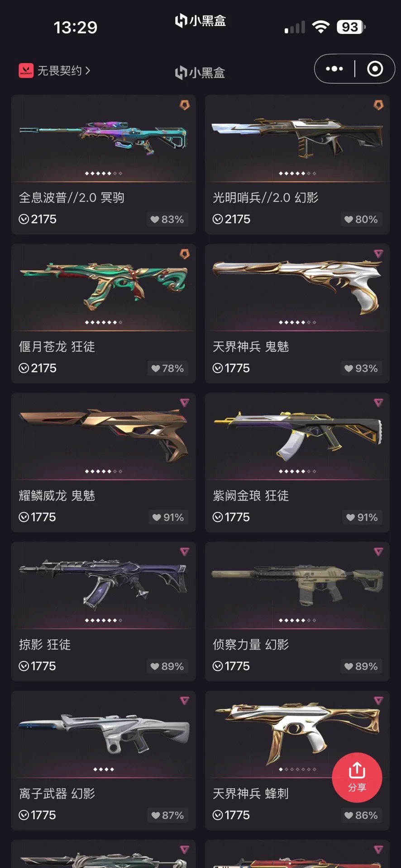Tap the circular close-target capsule icon
Viewport: 401px width, 868px height.
pyautogui.click(x=375, y=69)
